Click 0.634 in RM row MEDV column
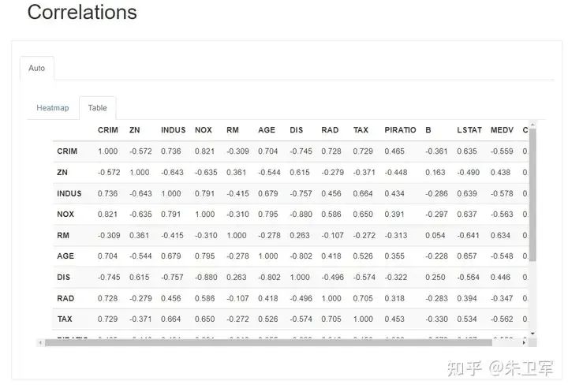 click(x=500, y=236)
